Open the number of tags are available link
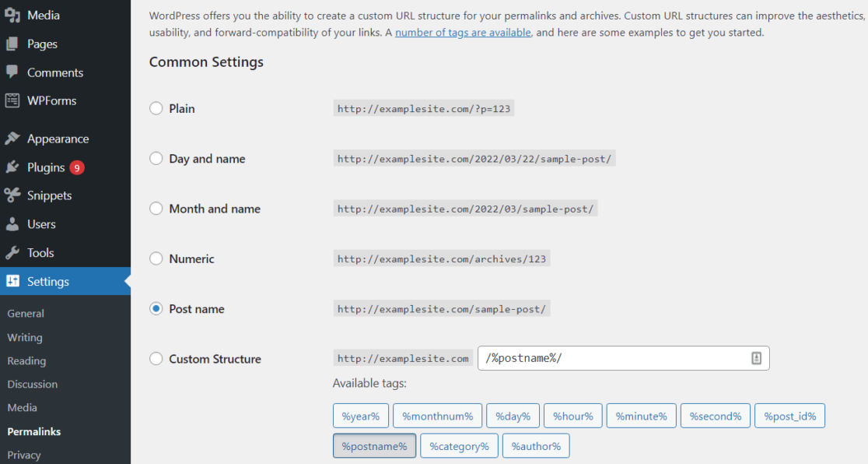The width and height of the screenshot is (868, 464). tap(463, 32)
